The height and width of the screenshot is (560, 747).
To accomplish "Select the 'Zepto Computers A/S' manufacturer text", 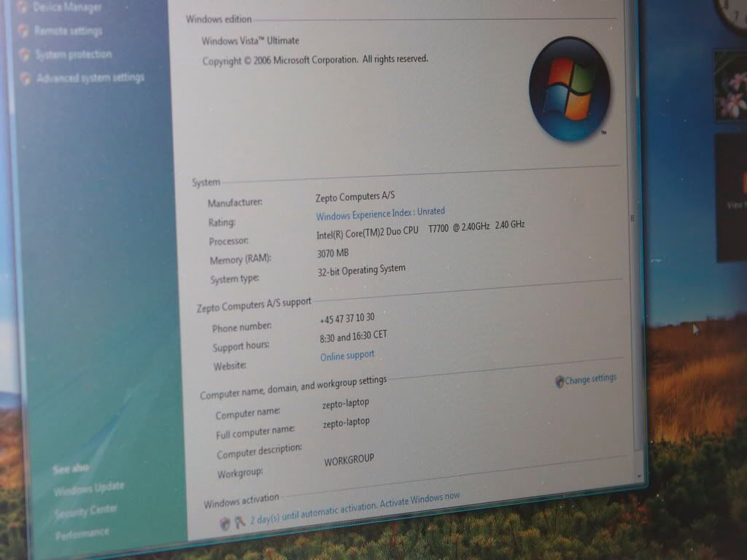I will [x=355, y=196].
